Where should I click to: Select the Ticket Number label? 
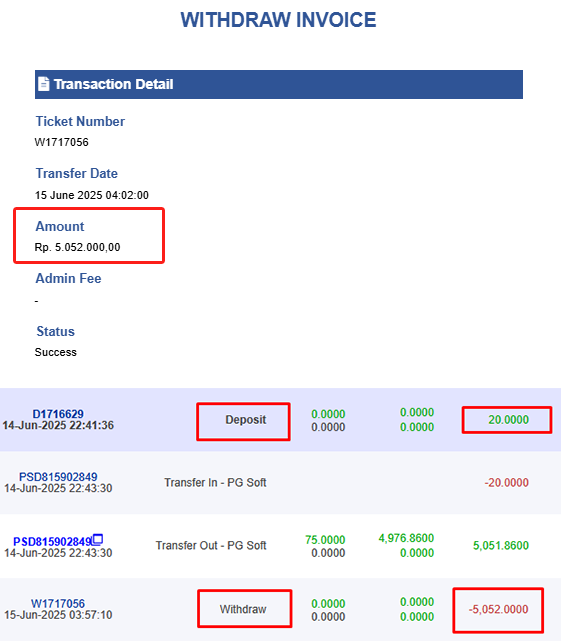(x=80, y=121)
